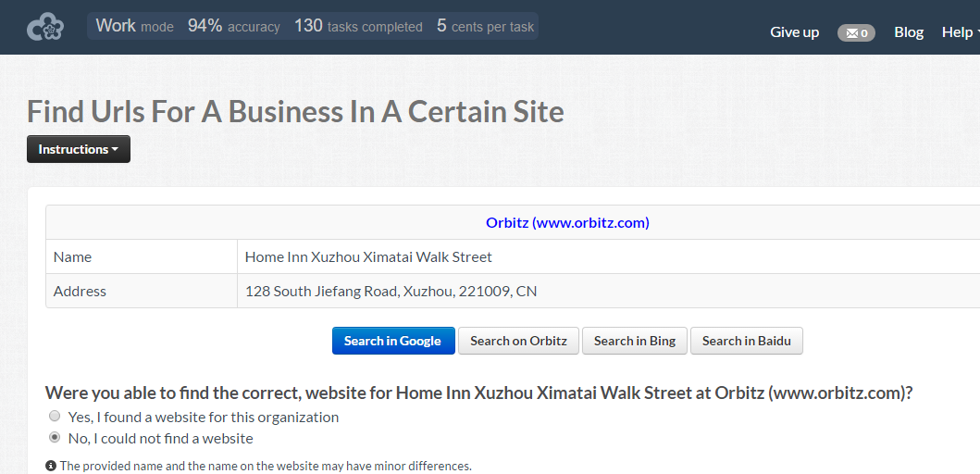Click the 'Work mode' indicator

(x=134, y=26)
